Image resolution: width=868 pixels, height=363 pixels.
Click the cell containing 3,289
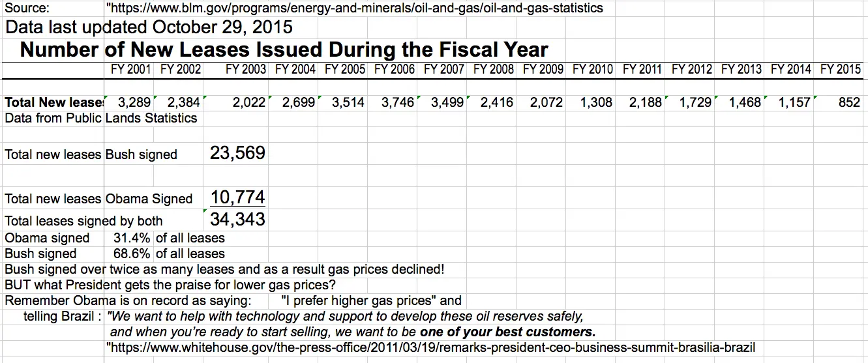(134, 102)
